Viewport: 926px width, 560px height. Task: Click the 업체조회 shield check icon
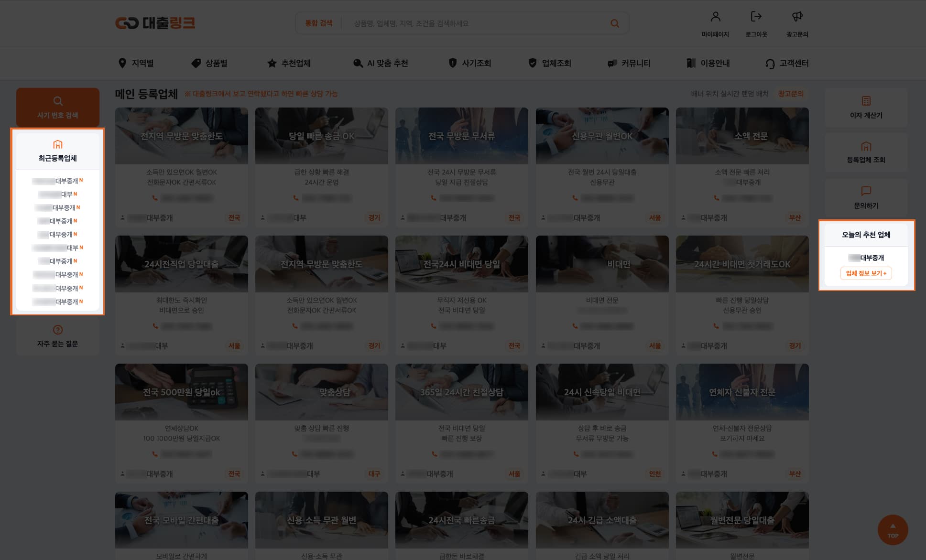[x=533, y=63]
